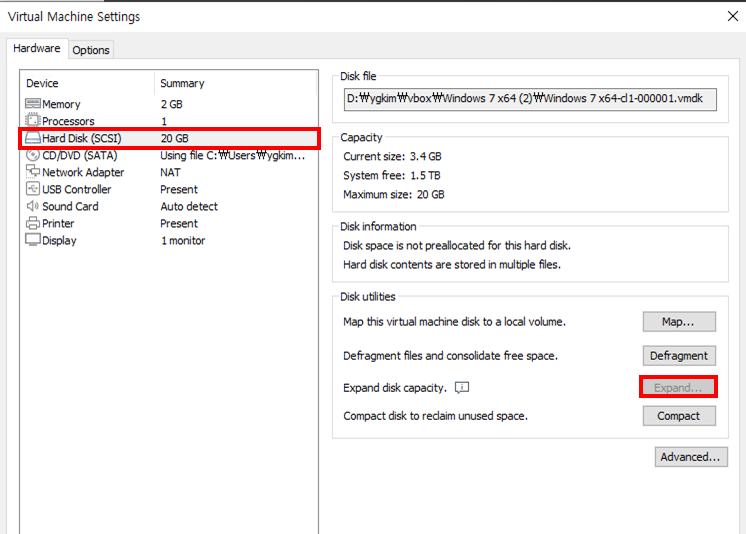
Task: Open the Options tab
Action: pos(91,50)
